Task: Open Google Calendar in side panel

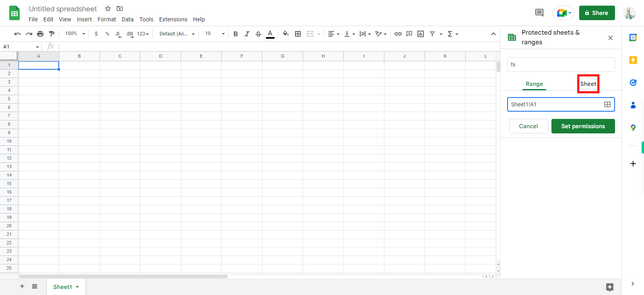Action: (x=633, y=37)
